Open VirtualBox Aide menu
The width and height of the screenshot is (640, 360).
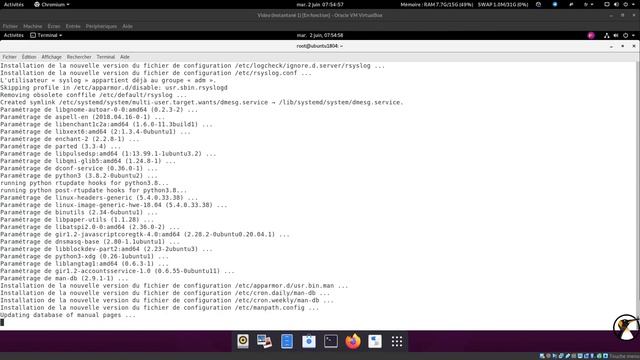(127, 26)
